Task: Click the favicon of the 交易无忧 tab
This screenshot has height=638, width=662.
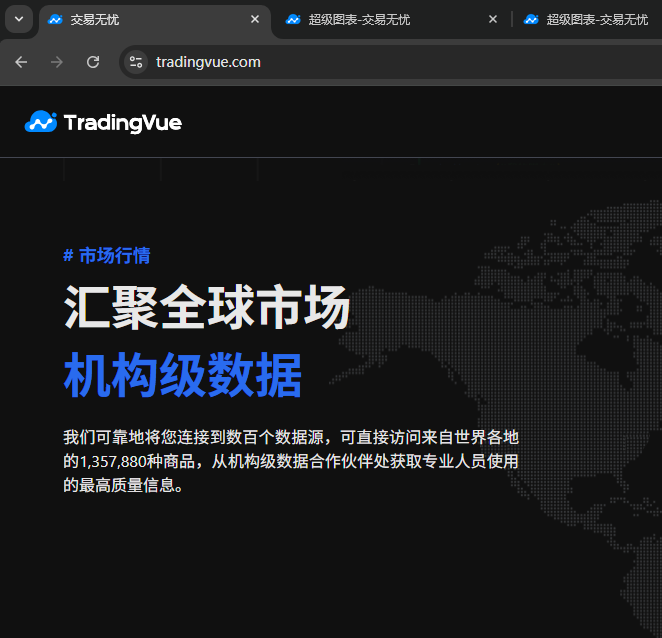Action: [x=55, y=19]
